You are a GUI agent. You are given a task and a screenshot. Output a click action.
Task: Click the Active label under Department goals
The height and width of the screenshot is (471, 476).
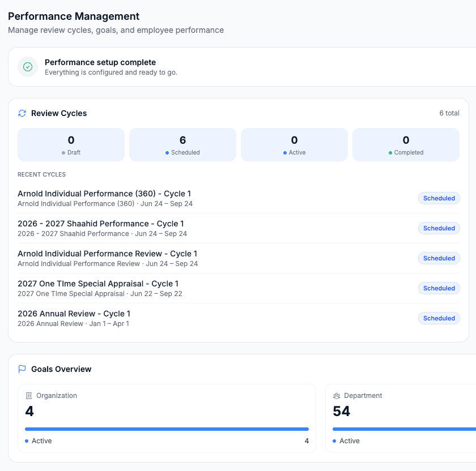[x=350, y=440]
